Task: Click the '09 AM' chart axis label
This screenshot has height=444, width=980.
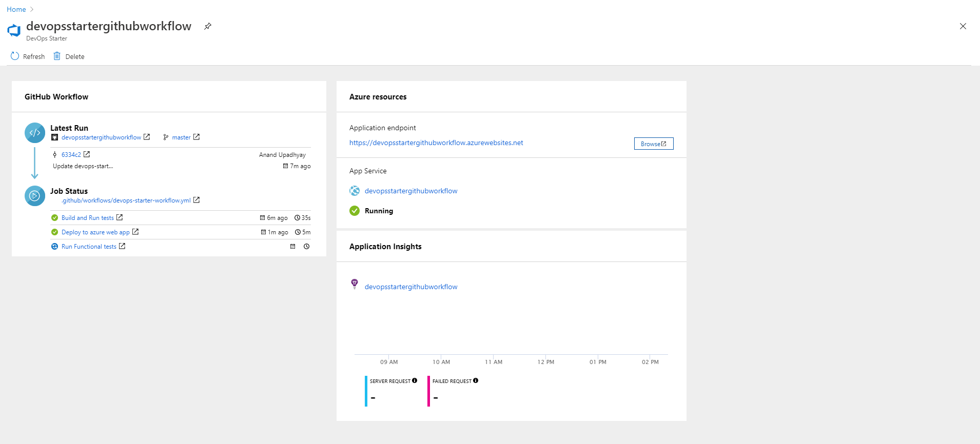Action: coord(389,362)
